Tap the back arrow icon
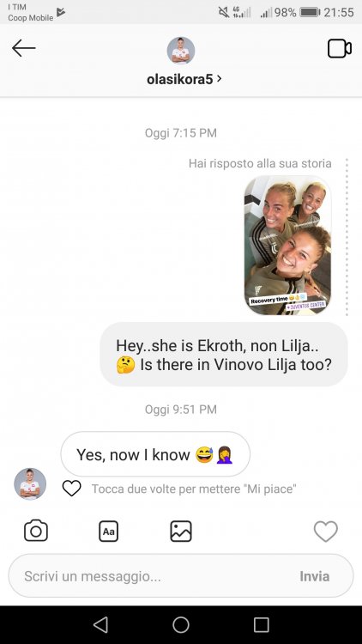This screenshot has width=362, height=644. pos(24,48)
